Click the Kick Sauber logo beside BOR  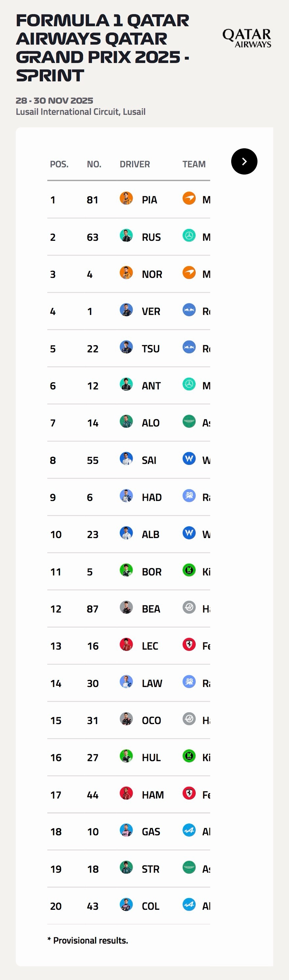189,570
